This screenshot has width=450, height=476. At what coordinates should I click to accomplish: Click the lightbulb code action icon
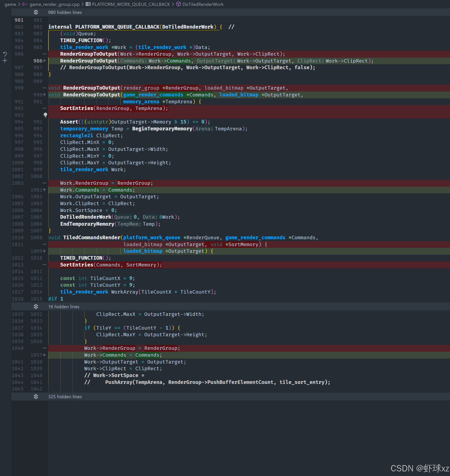pyautogui.click(x=45, y=115)
